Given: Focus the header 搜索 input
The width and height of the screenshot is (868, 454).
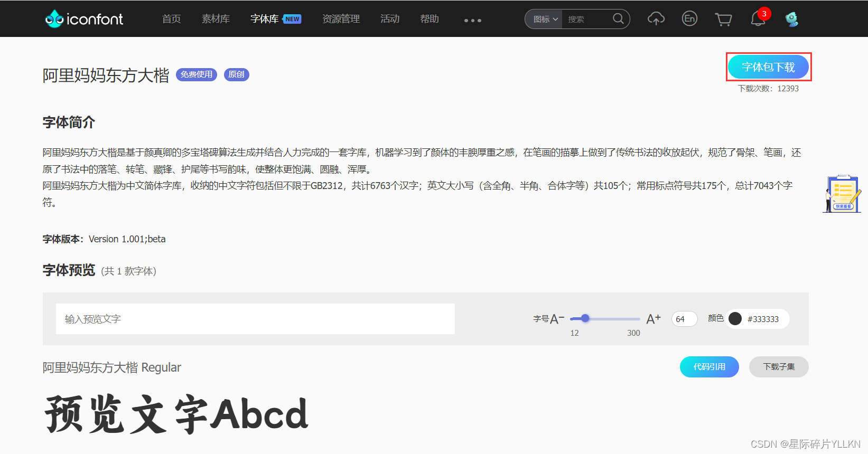Looking at the screenshot, I should click(x=587, y=20).
